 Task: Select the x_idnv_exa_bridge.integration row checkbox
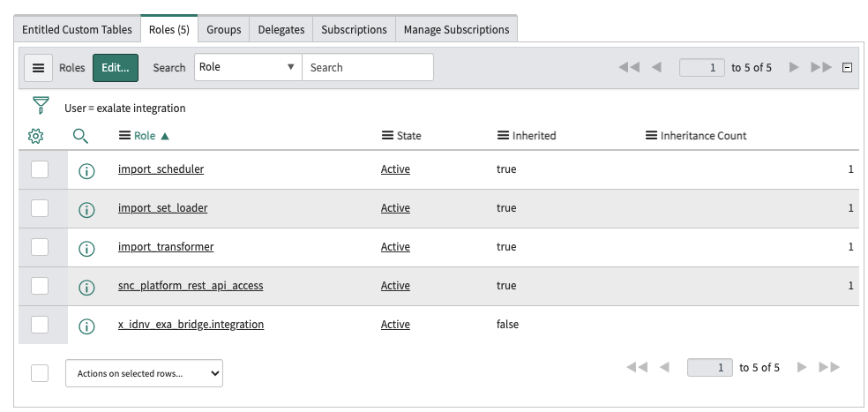click(40, 325)
